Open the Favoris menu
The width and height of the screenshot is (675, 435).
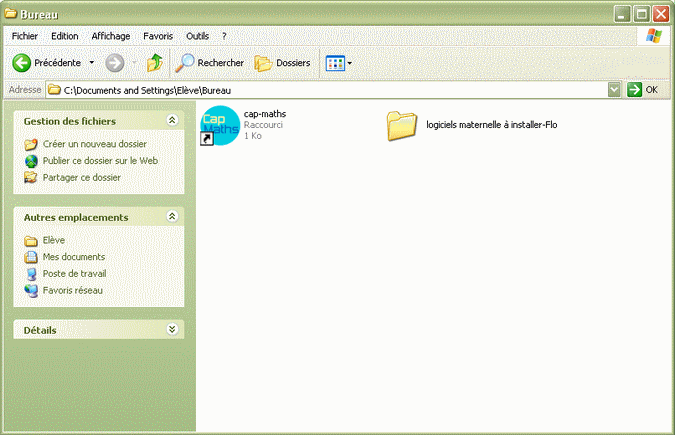click(158, 36)
